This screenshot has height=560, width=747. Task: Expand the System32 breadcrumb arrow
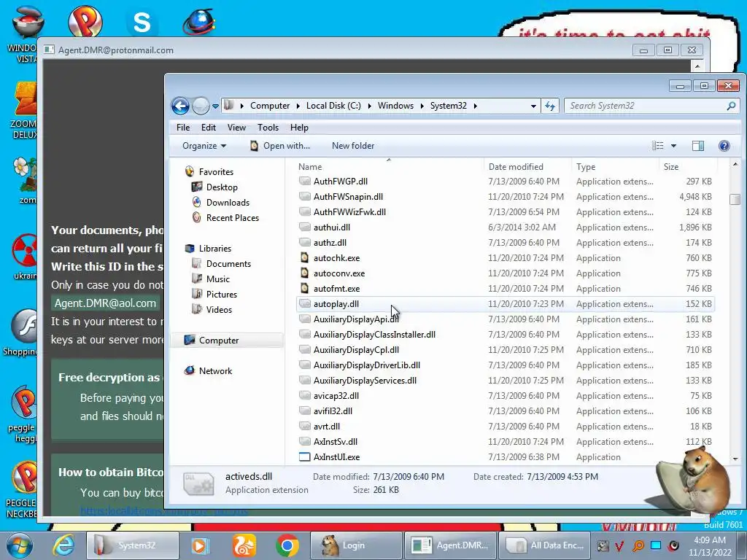[x=475, y=106]
